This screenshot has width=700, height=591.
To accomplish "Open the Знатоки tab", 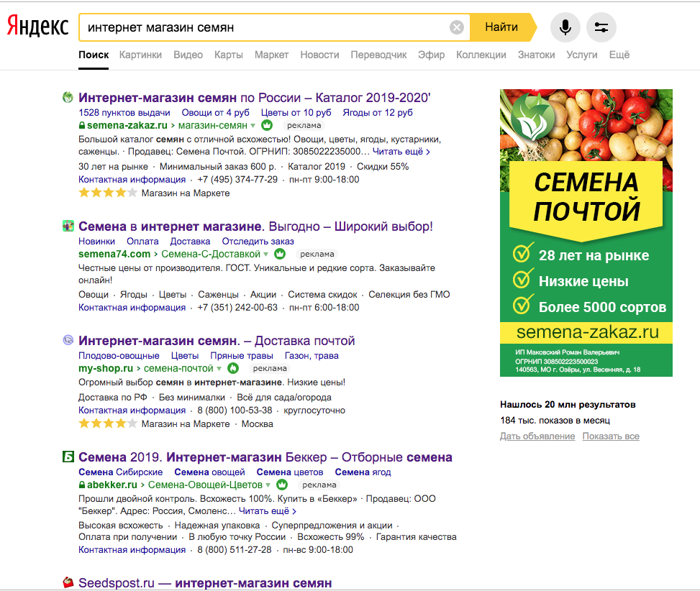I will [536, 55].
